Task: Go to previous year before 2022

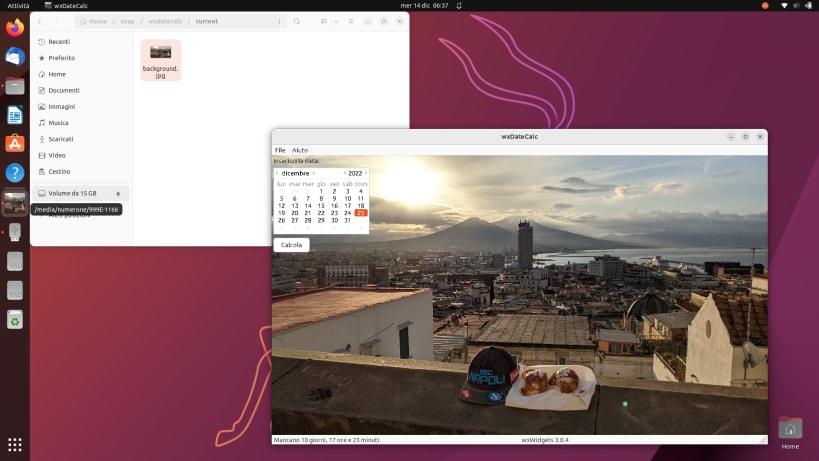Action: coord(345,173)
